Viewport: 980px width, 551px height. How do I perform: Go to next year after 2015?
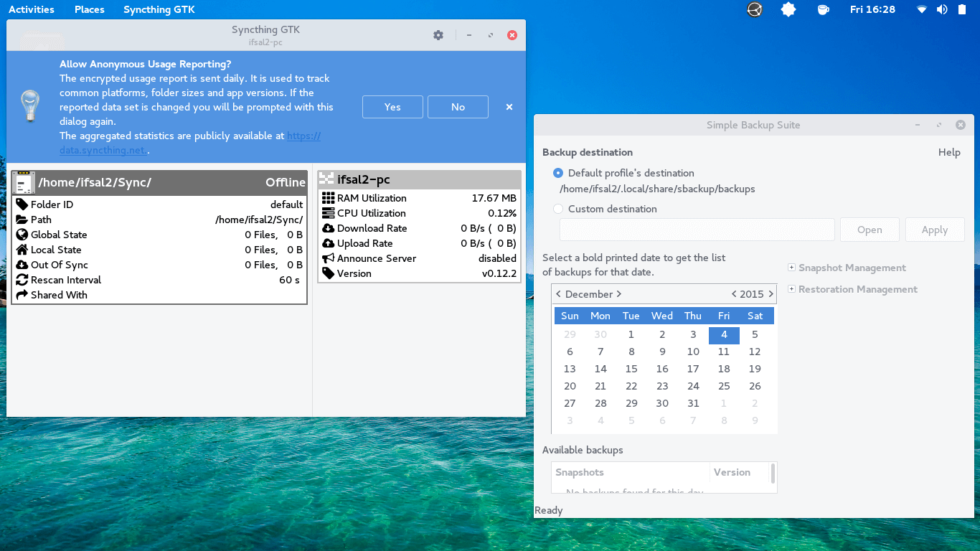point(771,294)
